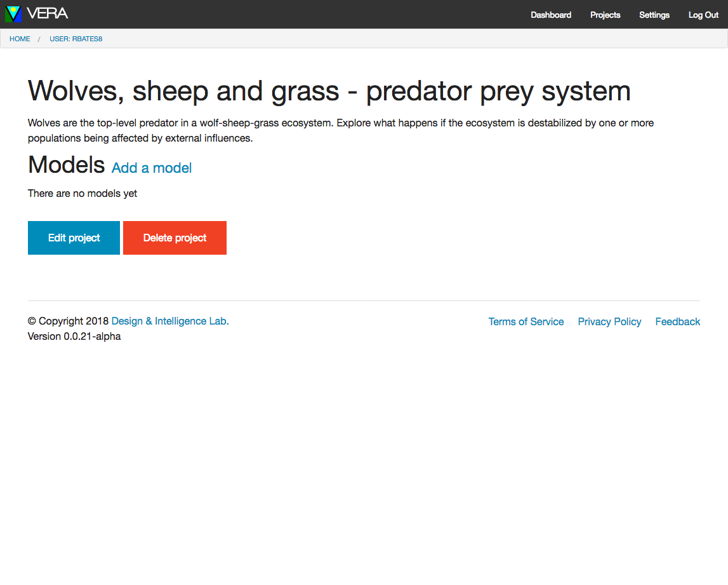Click the Models section heading
This screenshot has height=585, width=728.
click(x=66, y=165)
